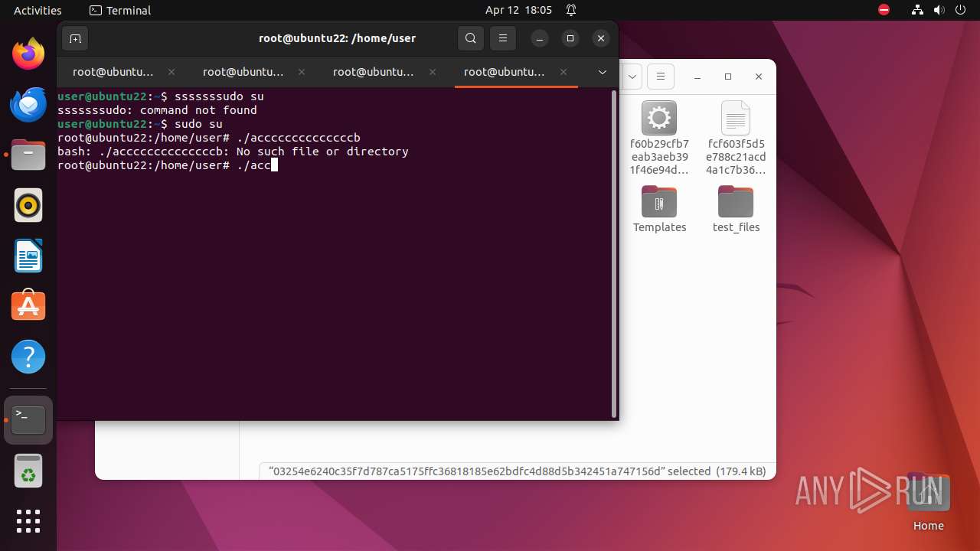The width and height of the screenshot is (980, 551).
Task: Launch Thunderbird mail from the dock
Action: (x=28, y=104)
